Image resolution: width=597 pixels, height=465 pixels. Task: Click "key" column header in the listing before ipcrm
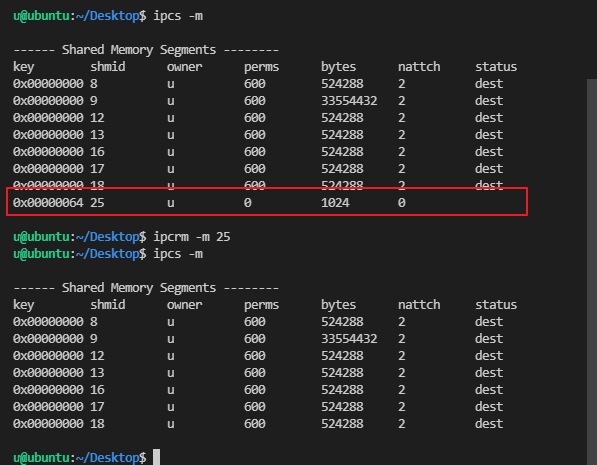[x=24, y=67]
